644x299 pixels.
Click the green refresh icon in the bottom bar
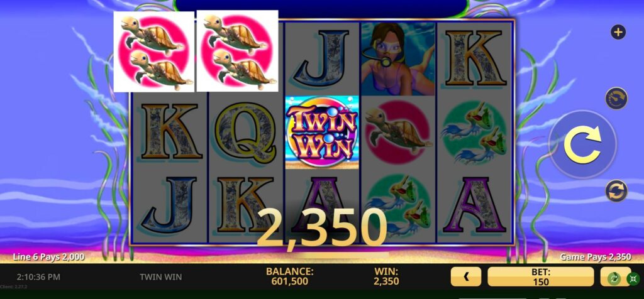point(614,279)
